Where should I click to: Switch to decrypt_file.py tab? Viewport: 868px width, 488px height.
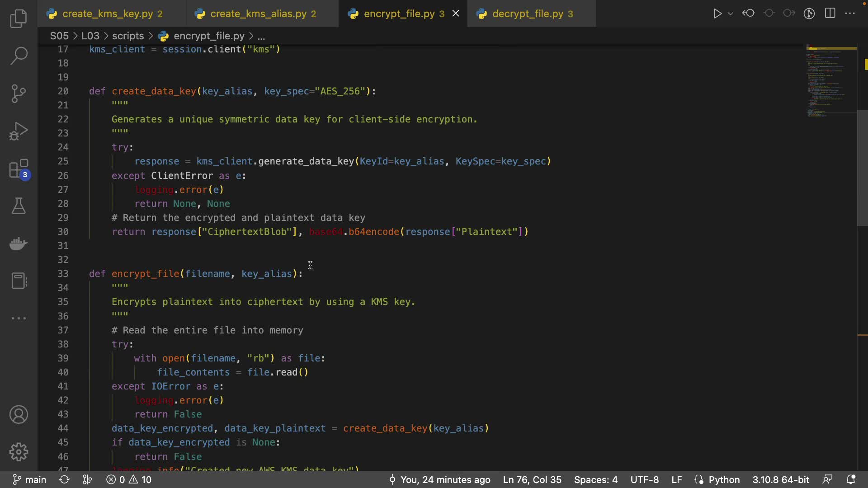pyautogui.click(x=528, y=14)
